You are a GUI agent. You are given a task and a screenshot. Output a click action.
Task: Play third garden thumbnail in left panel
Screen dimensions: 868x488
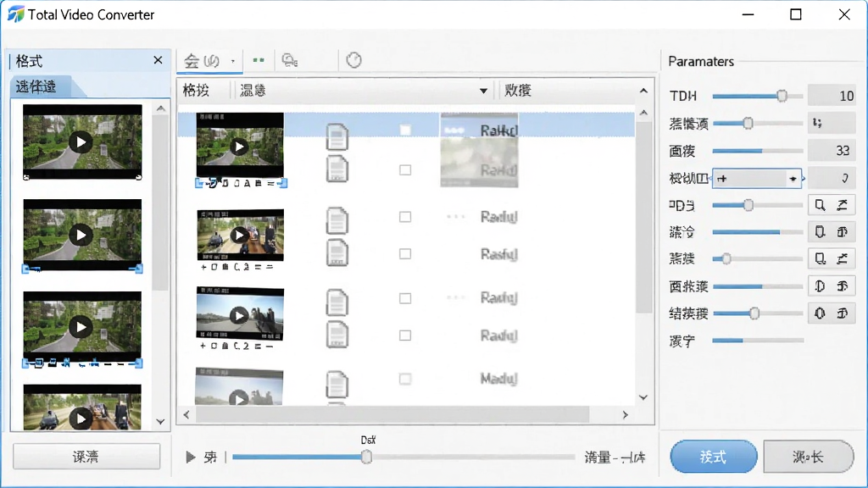[81, 328]
